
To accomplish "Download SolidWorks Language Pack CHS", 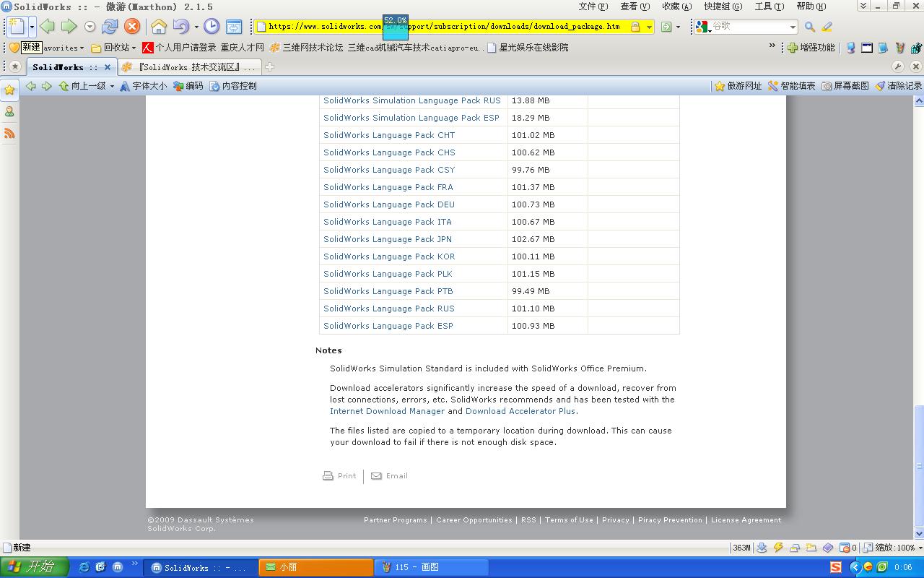I will click(389, 152).
